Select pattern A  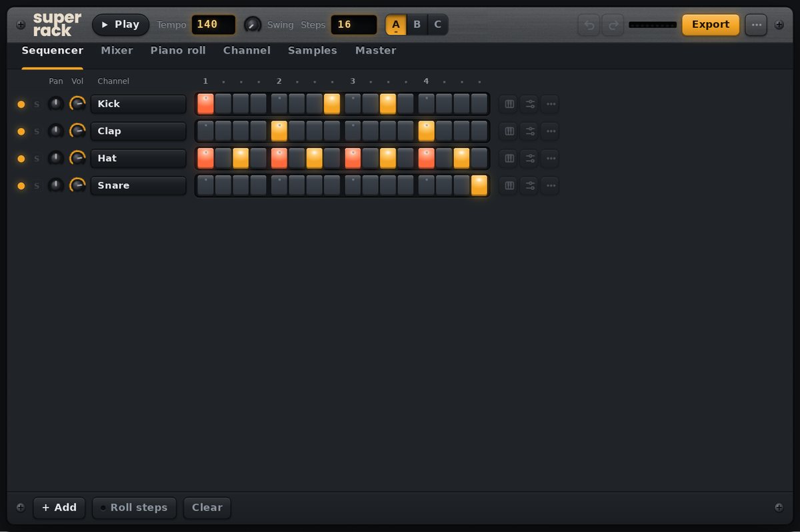(396, 25)
